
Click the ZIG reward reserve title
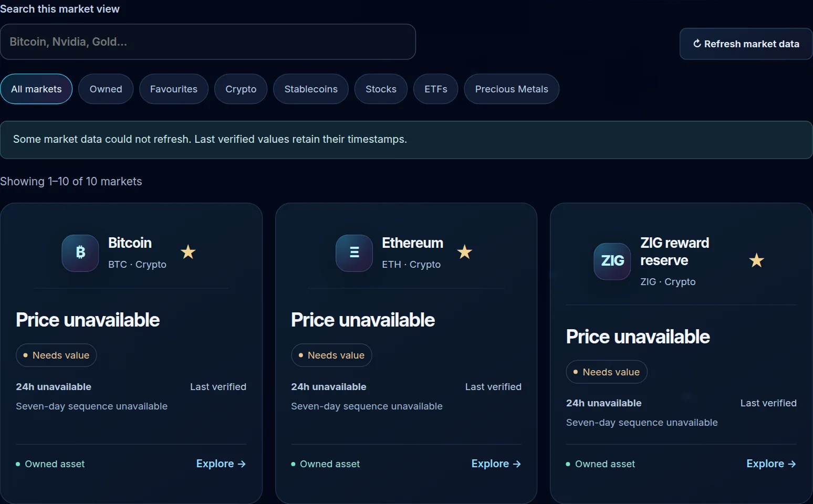pos(674,251)
